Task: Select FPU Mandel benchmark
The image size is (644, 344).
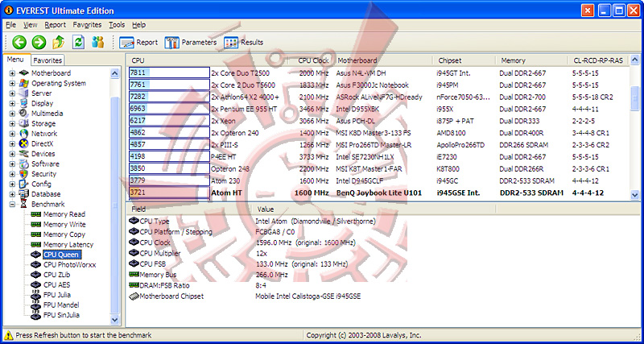Action: [x=61, y=305]
